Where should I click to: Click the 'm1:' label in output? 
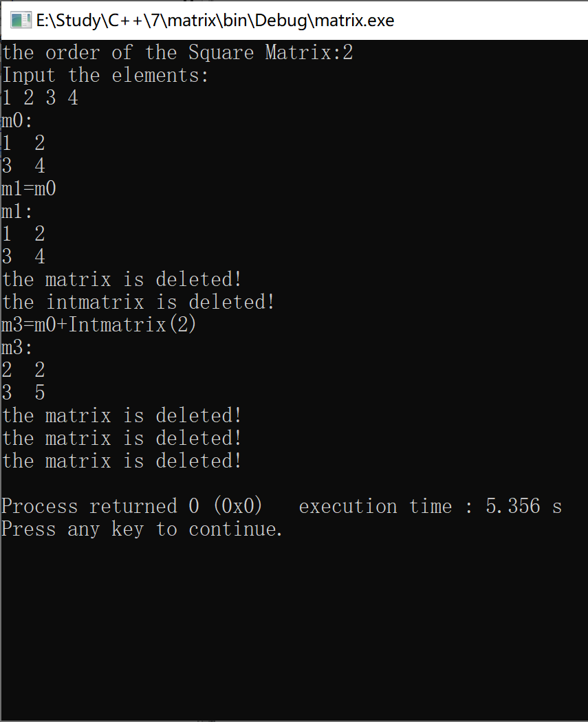pyautogui.click(x=17, y=211)
